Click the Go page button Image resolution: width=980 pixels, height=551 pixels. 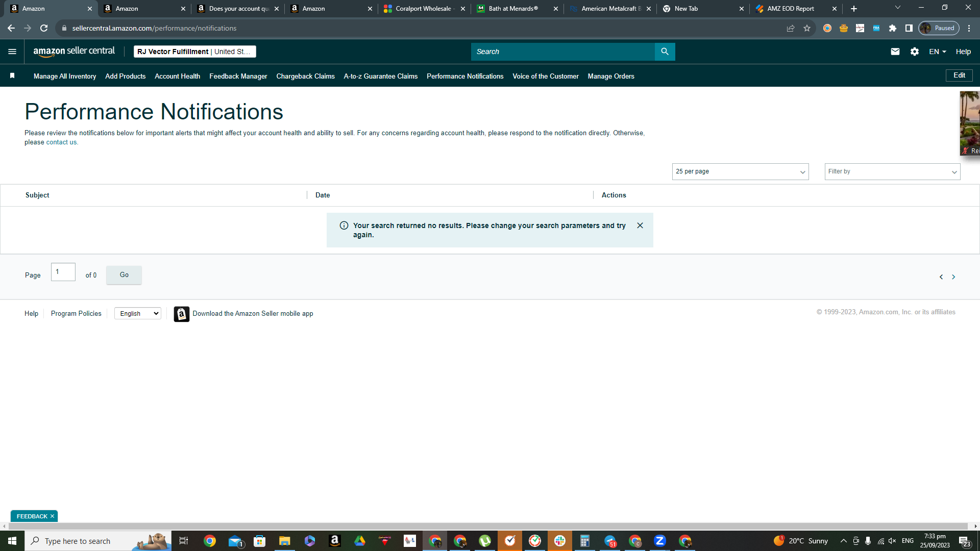(x=124, y=275)
